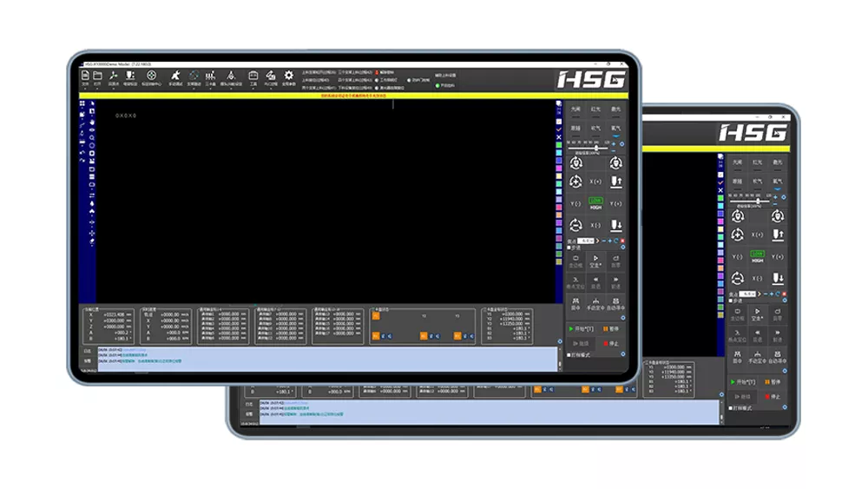Image resolution: width=868 pixels, height=489 pixels.
Task: Toggle the red light (红光) button in front window
Action: pyautogui.click(x=595, y=110)
